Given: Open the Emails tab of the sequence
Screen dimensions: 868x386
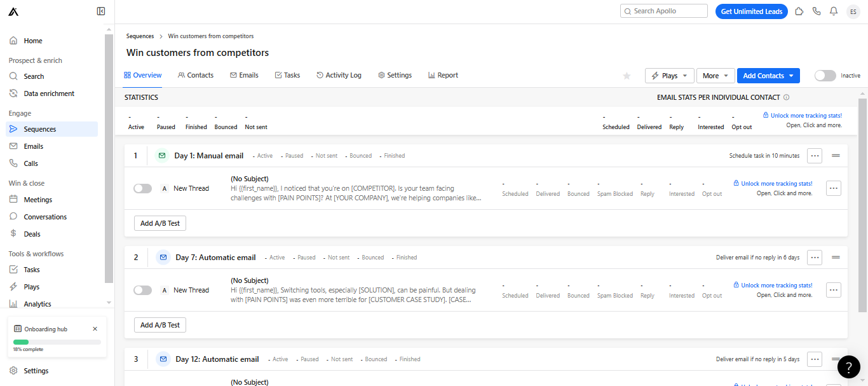Looking at the screenshot, I should coord(244,75).
